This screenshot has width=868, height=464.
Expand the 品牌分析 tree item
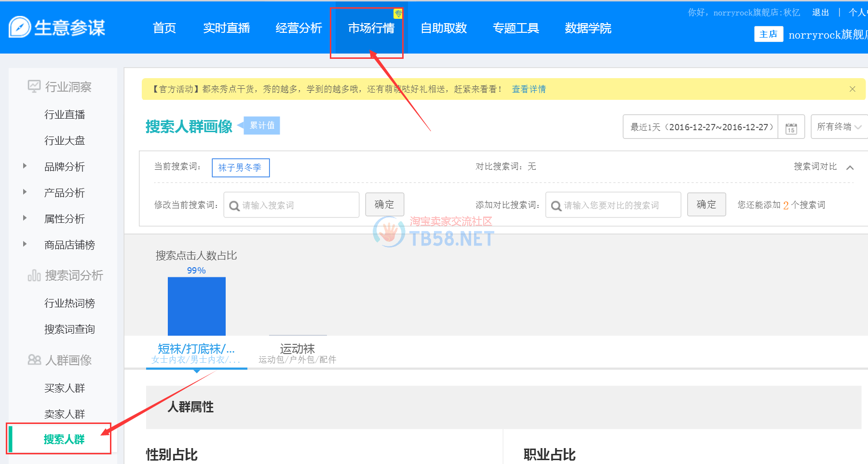point(25,166)
